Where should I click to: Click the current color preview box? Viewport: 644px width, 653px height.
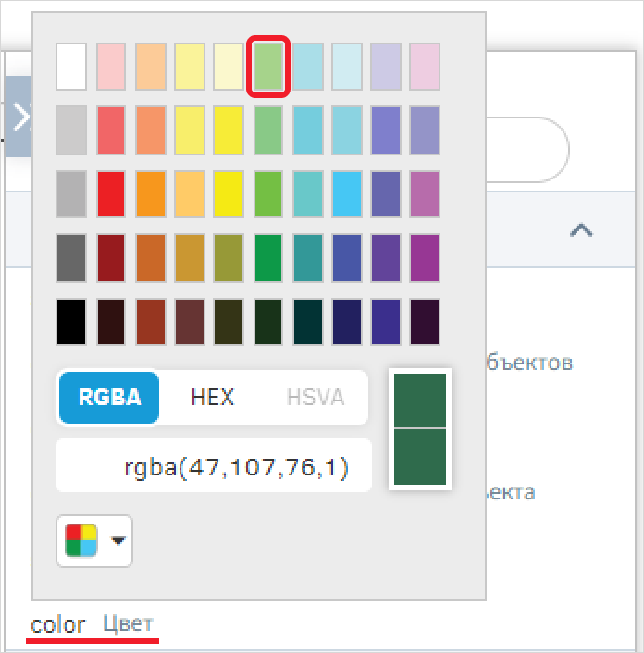click(x=420, y=428)
